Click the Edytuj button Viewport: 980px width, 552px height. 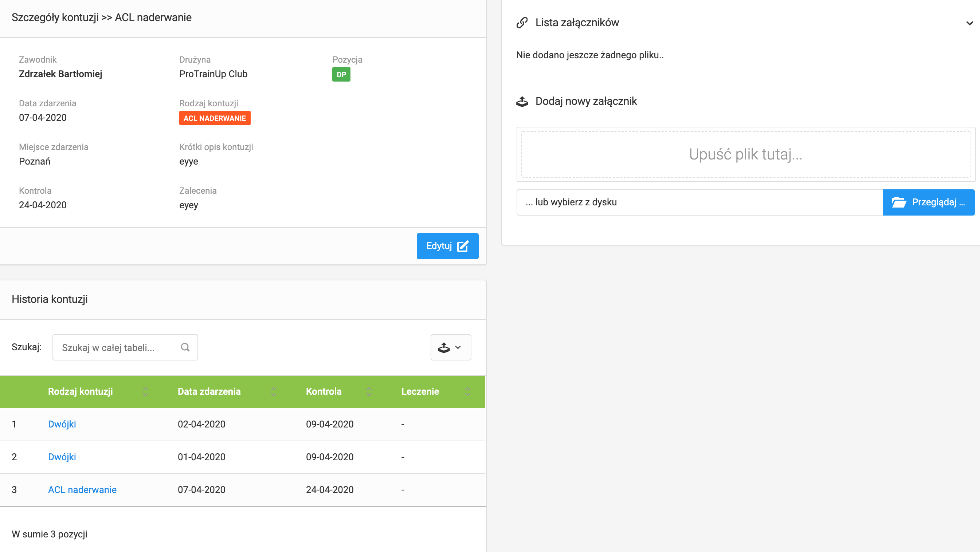pos(447,246)
